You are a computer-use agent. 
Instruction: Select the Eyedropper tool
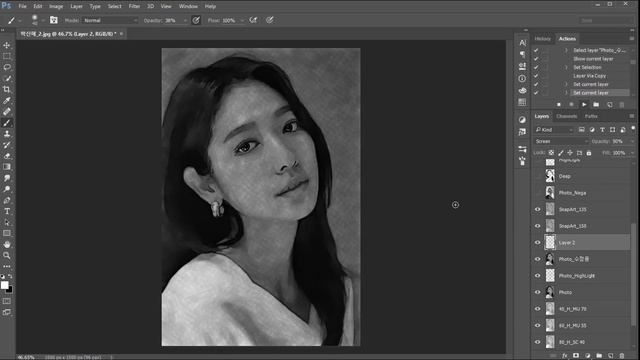7,100
